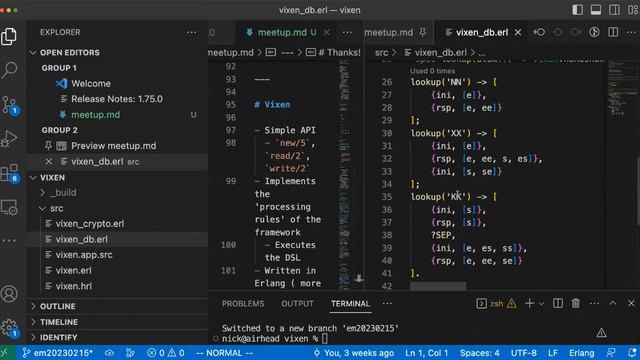Open the Accounts menu icon
The width and height of the screenshot is (640, 360).
(x=9, y=293)
